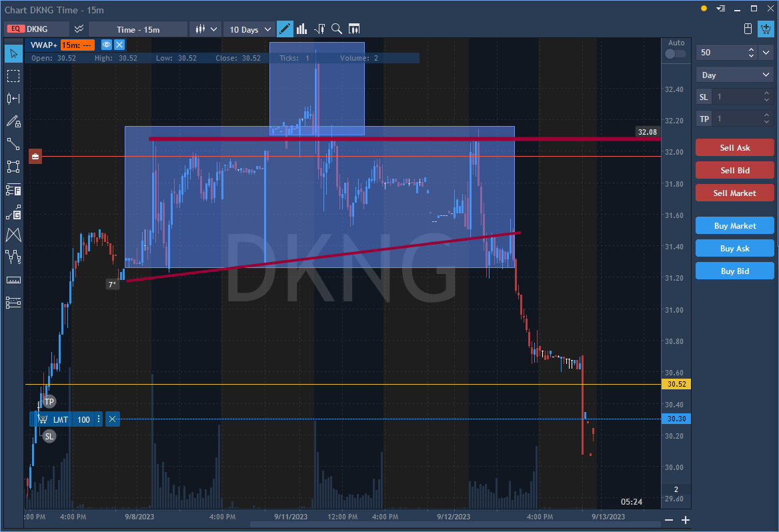The image size is (779, 532).
Task: Click the limit order cart icon
Action: (x=43, y=419)
